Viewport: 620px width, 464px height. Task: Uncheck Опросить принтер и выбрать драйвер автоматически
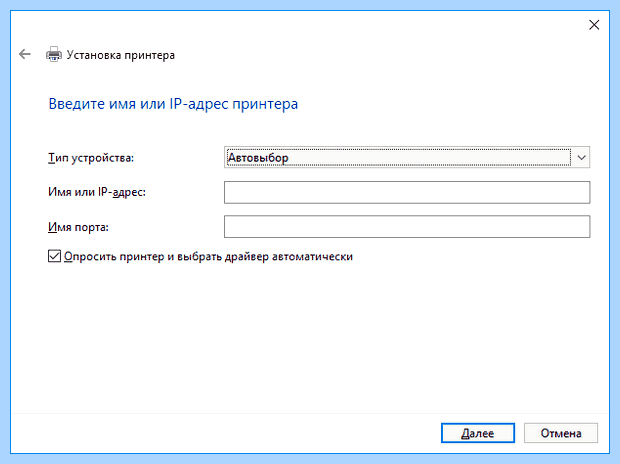click(x=54, y=256)
